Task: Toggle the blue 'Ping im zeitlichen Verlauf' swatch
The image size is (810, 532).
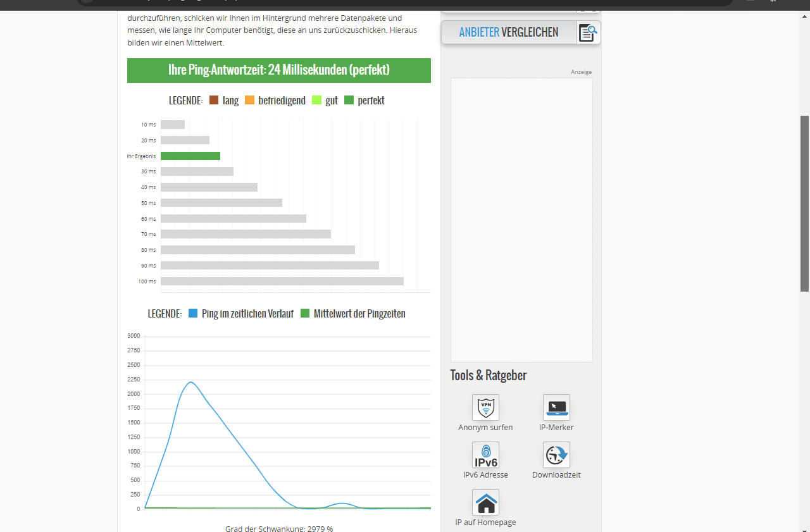Action: point(193,313)
